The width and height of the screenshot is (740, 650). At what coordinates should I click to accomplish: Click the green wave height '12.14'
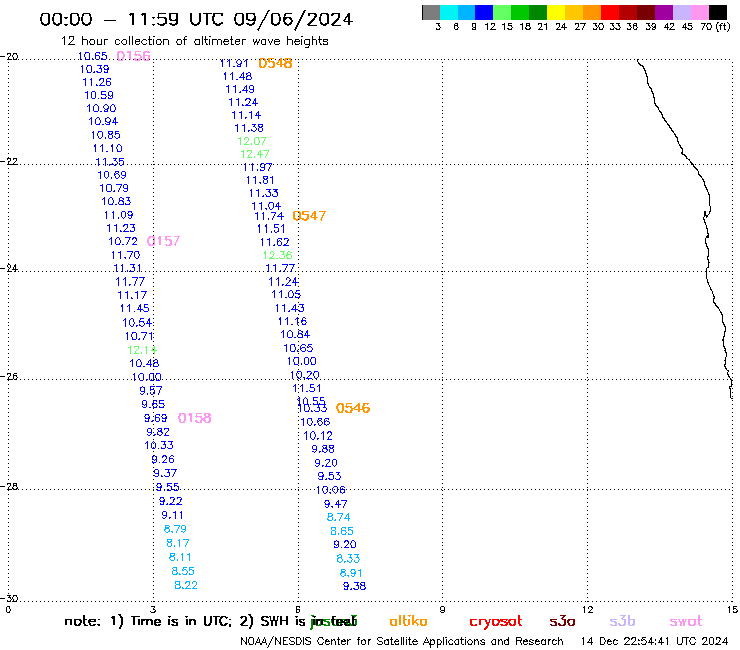[142, 350]
